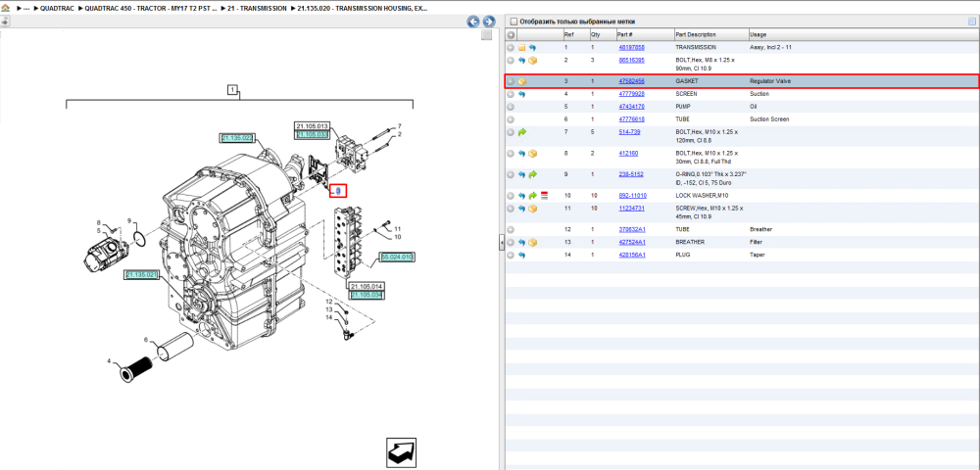Open diagram reference 21.105.014

coord(366,287)
